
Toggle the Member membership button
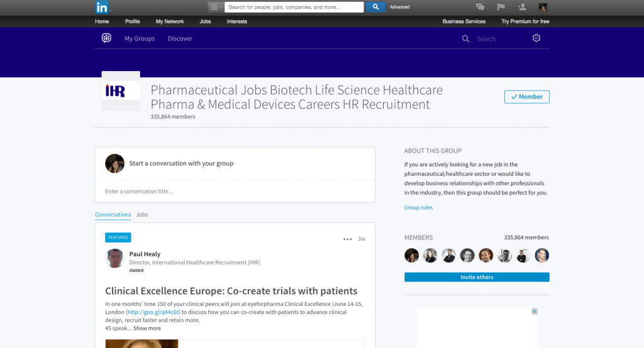526,97
